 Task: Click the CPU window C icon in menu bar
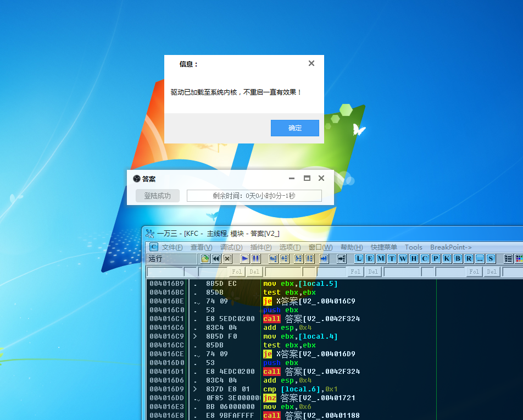pyautogui.click(x=153, y=247)
